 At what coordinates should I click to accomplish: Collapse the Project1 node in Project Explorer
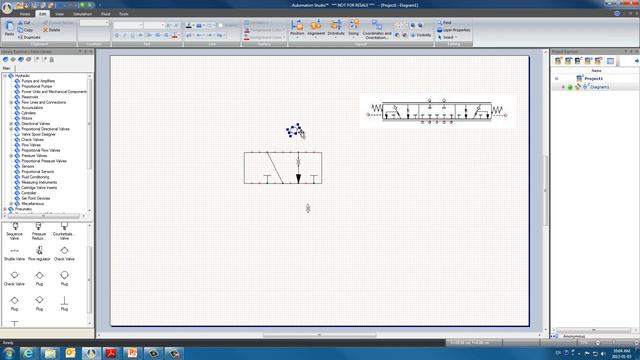click(556, 78)
